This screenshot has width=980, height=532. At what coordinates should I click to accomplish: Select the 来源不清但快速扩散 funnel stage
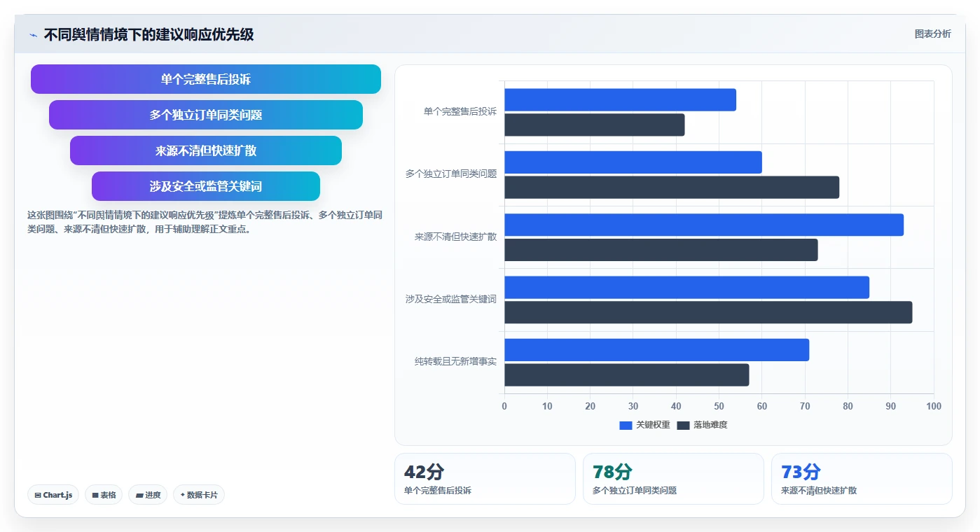click(x=206, y=150)
